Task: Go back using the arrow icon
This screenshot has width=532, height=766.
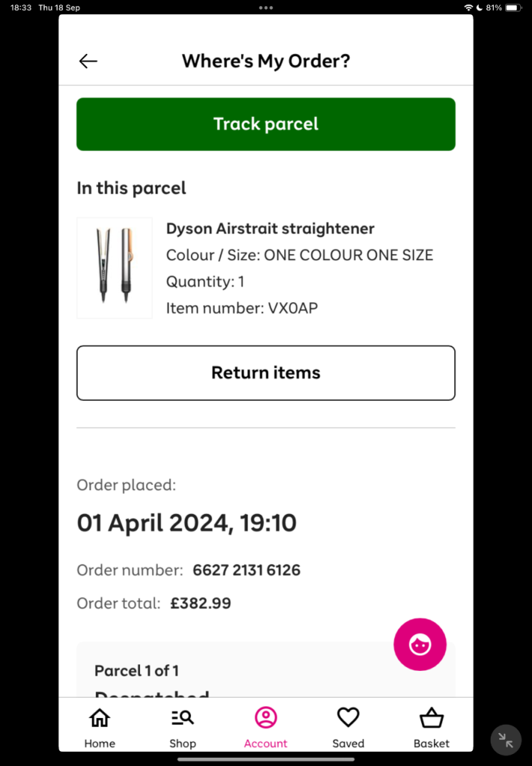Action: pyautogui.click(x=88, y=61)
